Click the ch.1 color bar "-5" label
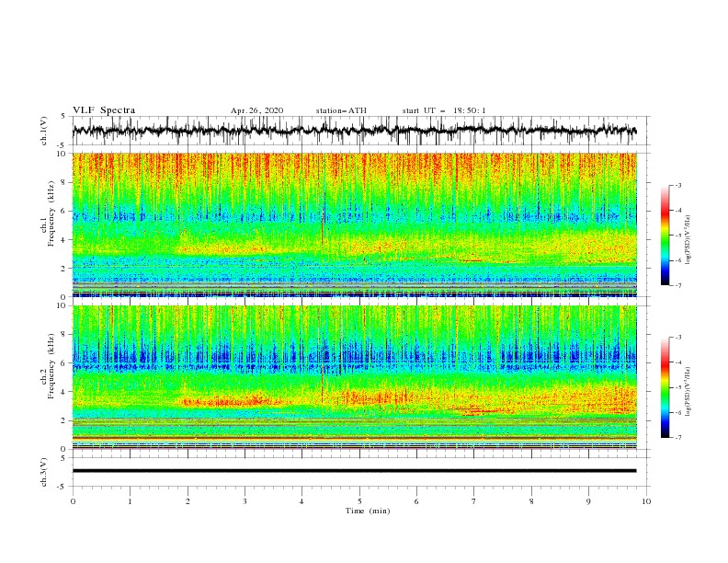728x563 pixels. (678, 236)
